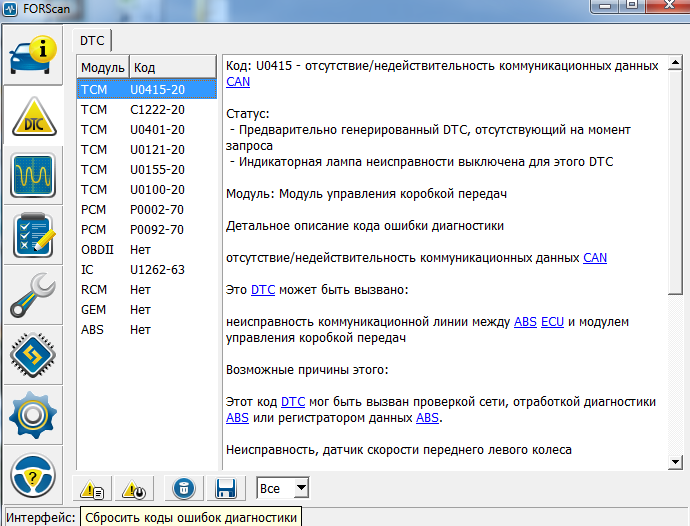Select row TCM C1222-20
The height and width of the screenshot is (526, 690).
pyautogui.click(x=147, y=110)
